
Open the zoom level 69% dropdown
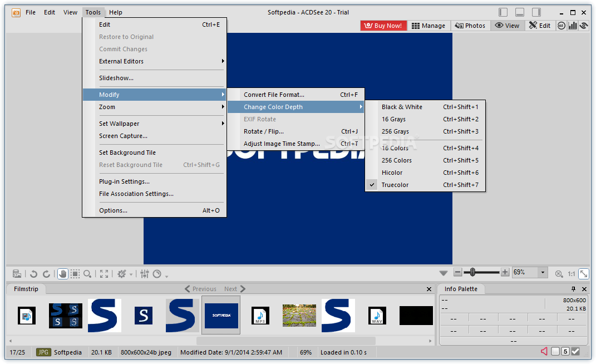coord(543,272)
